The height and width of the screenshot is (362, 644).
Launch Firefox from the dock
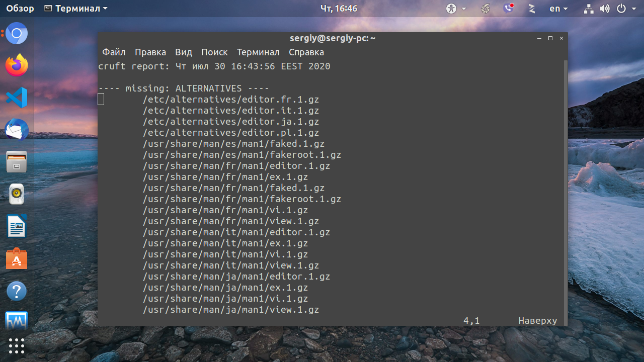click(x=17, y=65)
